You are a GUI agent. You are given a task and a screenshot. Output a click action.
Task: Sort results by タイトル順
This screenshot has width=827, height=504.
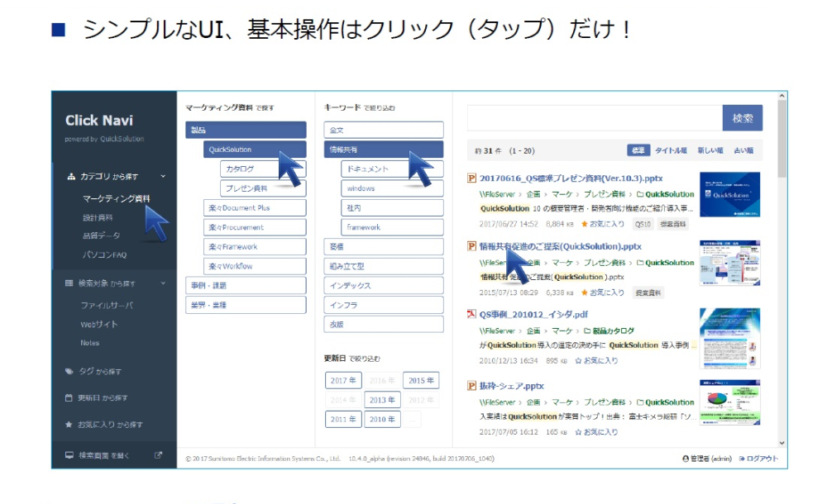(671, 150)
